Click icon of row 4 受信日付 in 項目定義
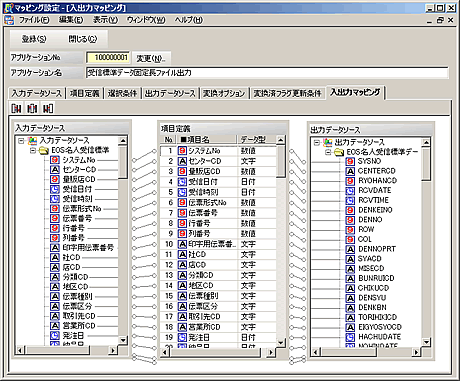460x381 pixels. point(182,182)
